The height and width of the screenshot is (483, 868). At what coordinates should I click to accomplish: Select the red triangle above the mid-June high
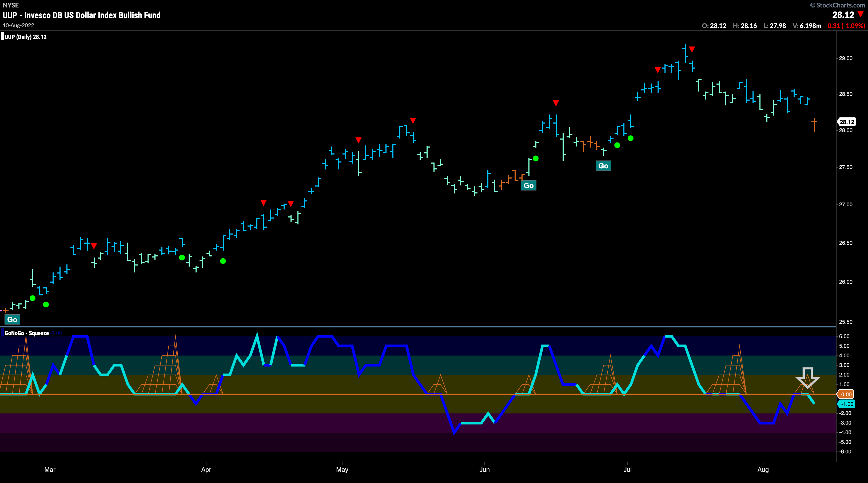pyautogui.click(x=556, y=103)
